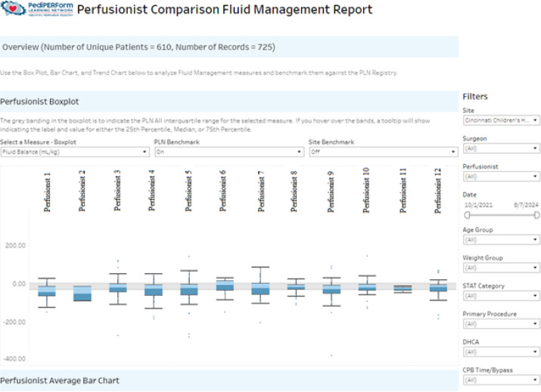Open the Site Benchmark dropdown
This screenshot has width=541, height=392.
pyautogui.click(x=384, y=152)
